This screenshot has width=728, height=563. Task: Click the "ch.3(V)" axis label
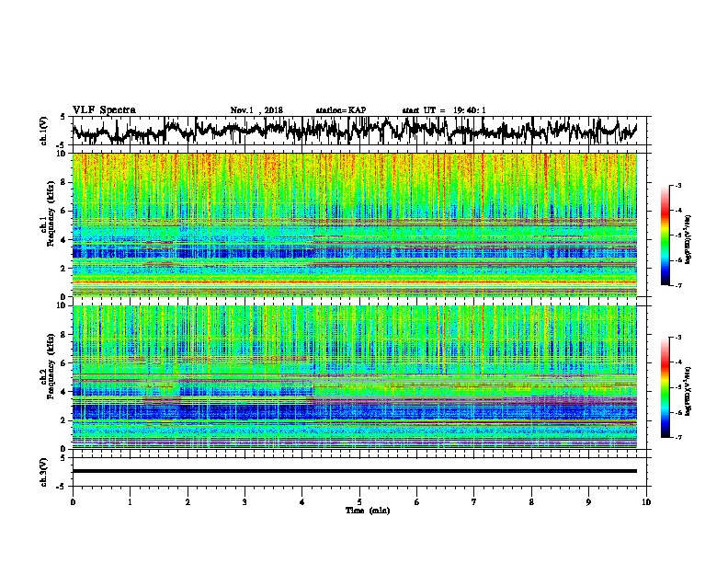tap(44, 473)
